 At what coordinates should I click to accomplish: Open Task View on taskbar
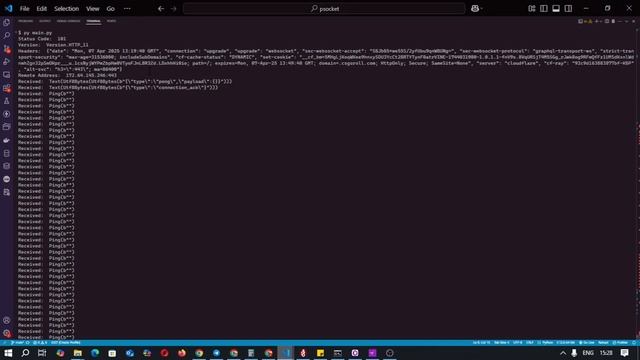point(42,353)
